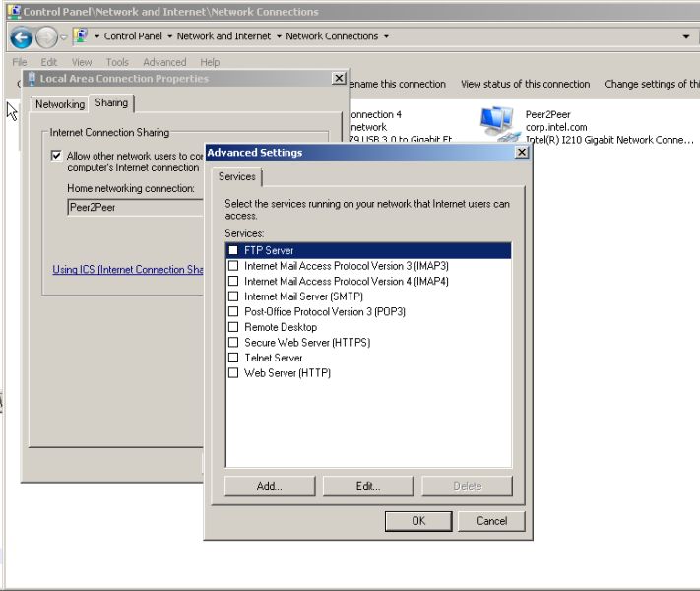The width and height of the screenshot is (700, 591).
Task: Enable the Web Server (HTTP) checkbox
Action: (x=233, y=372)
